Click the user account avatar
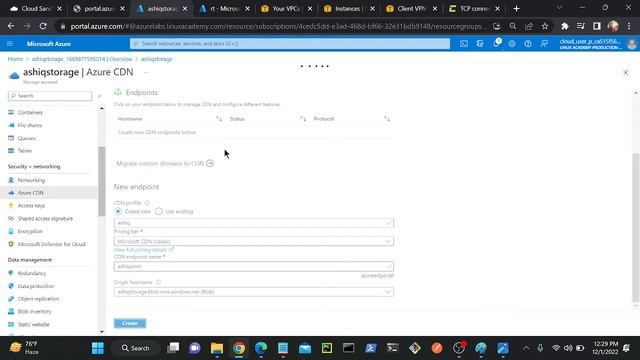Viewport: 640px width, 360px height. [x=632, y=44]
